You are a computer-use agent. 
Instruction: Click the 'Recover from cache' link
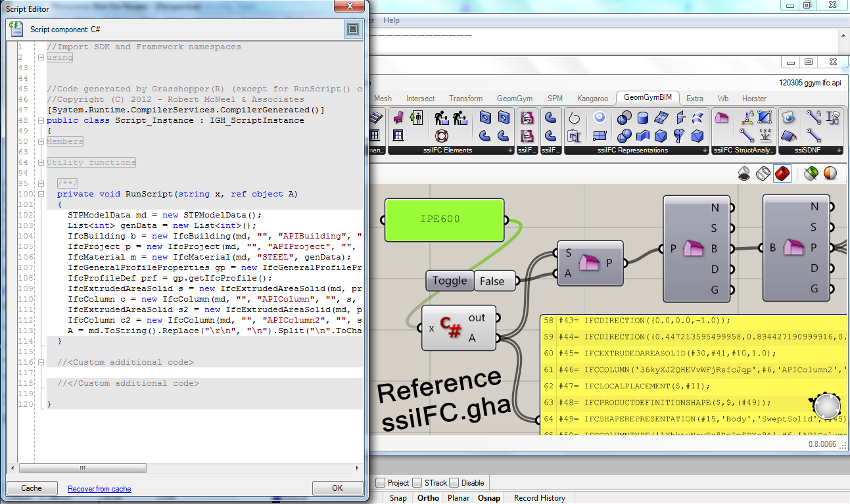pyautogui.click(x=99, y=489)
